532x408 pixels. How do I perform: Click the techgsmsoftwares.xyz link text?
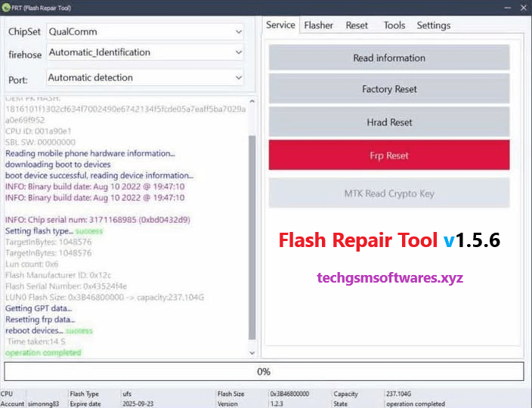point(390,277)
